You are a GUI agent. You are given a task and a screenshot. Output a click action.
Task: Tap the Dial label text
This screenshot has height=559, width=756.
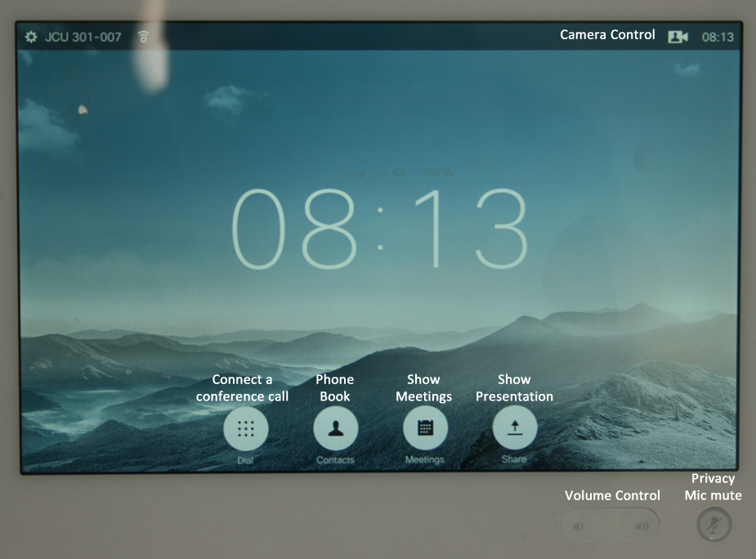coord(245,460)
